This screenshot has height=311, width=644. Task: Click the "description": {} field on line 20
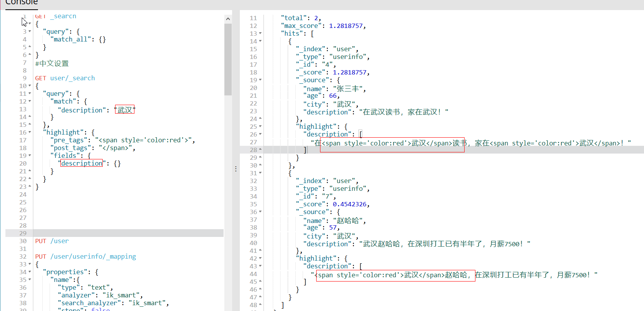[89, 163]
